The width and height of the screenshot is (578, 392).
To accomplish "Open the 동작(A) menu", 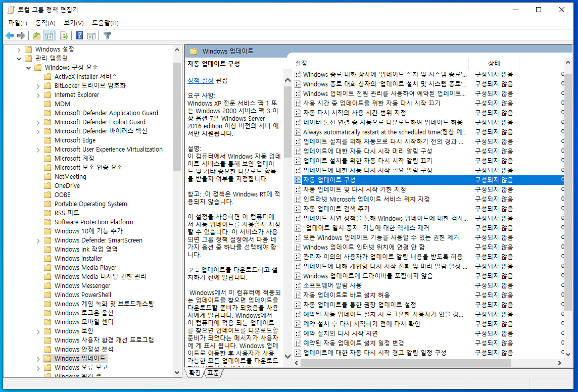I will (x=45, y=23).
